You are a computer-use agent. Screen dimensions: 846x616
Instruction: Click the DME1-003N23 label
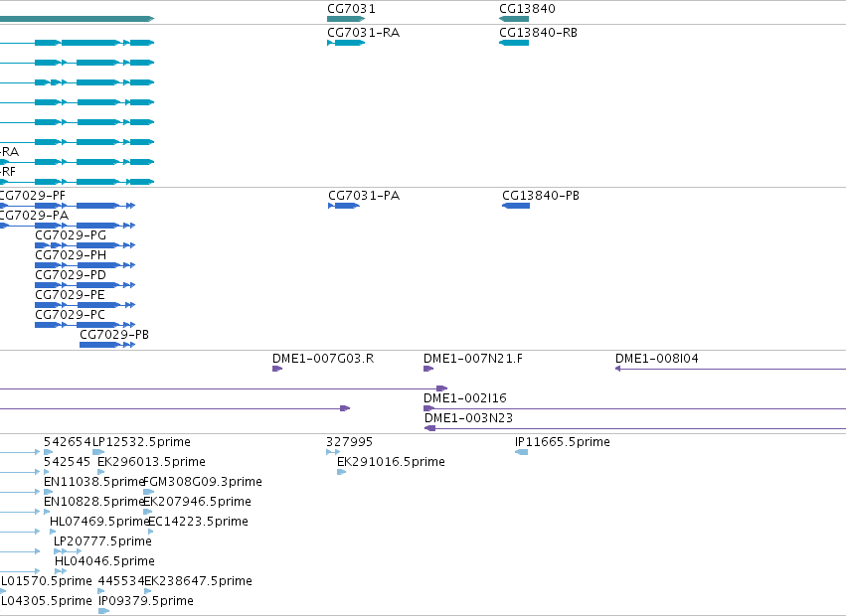click(x=468, y=418)
